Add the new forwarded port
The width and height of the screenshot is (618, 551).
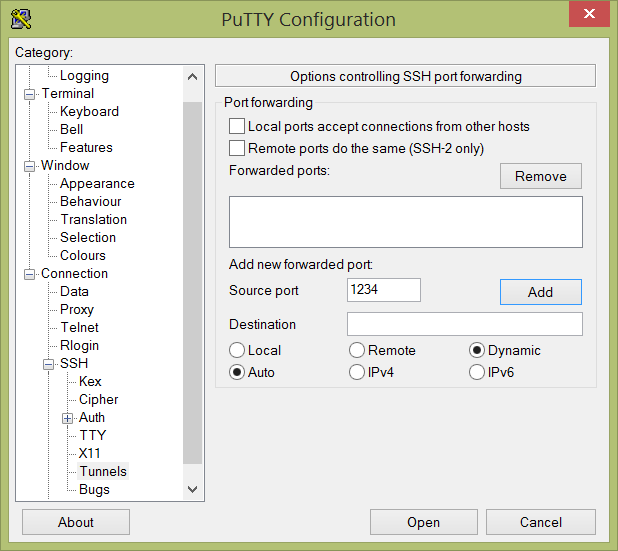pos(541,292)
